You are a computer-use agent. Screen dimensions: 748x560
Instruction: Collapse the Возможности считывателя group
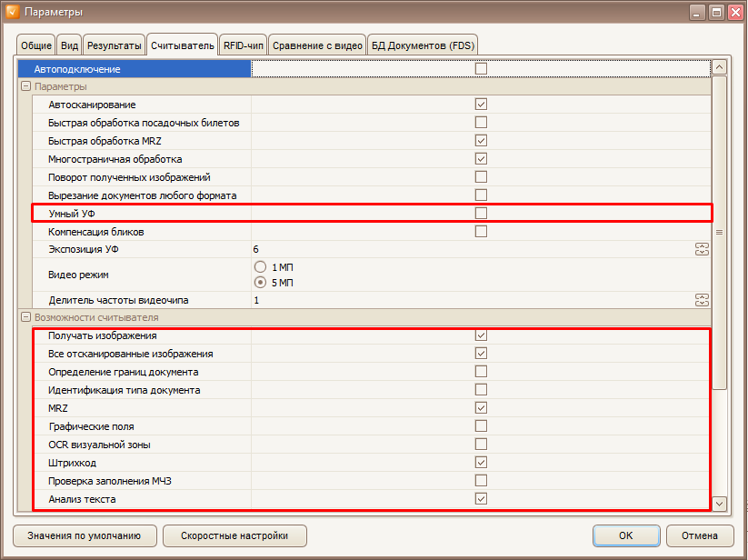point(25,317)
